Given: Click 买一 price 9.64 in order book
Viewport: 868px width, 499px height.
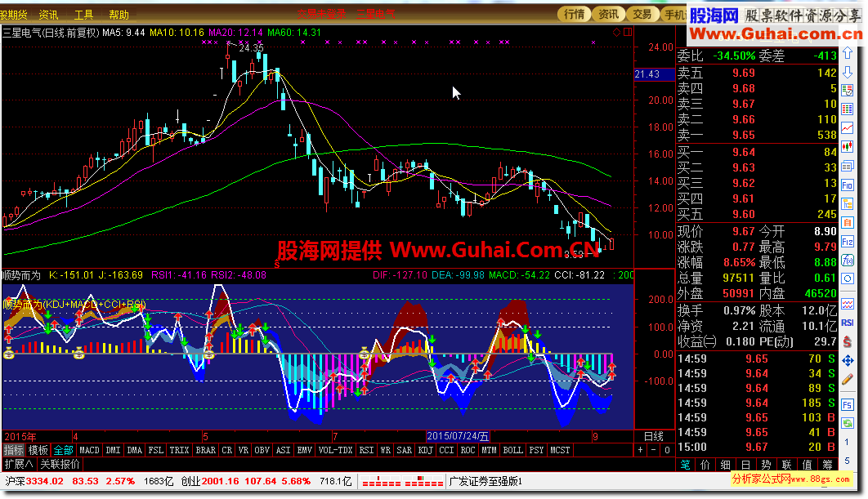Looking at the screenshot, I should coord(744,152).
